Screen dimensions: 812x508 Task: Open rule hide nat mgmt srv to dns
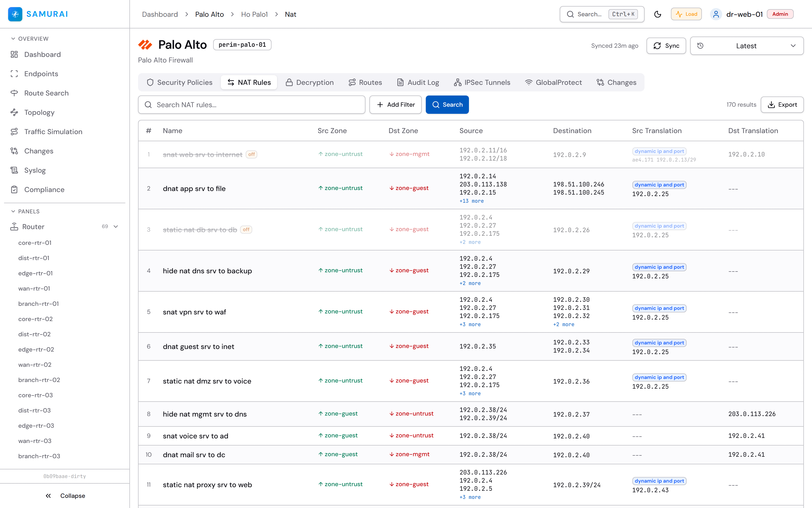[205, 414]
